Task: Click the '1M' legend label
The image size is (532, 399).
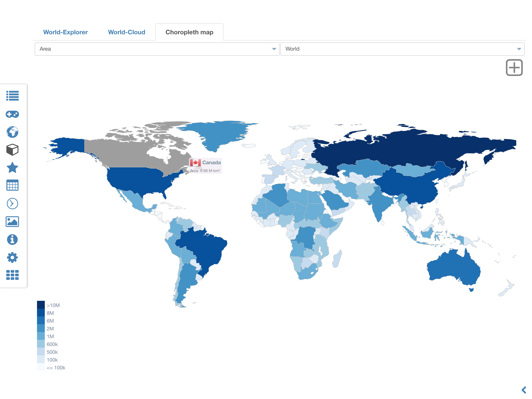Action: 50,336
